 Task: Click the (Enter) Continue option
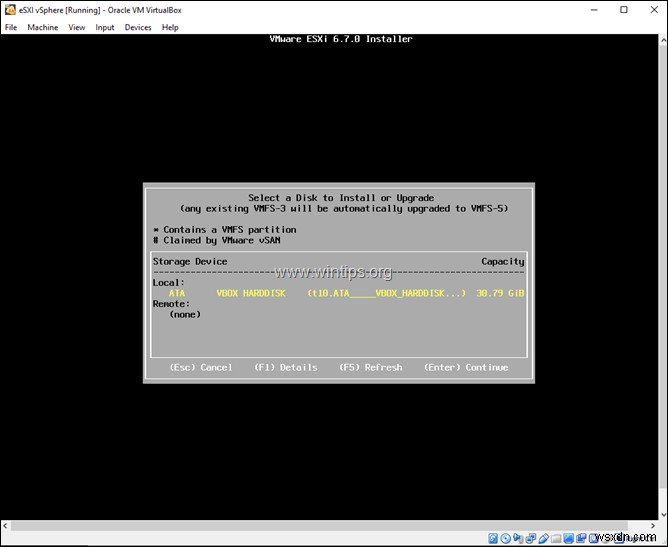(466, 367)
